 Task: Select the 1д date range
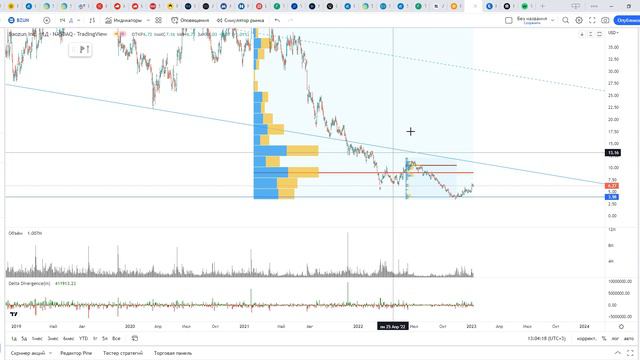[14, 338]
